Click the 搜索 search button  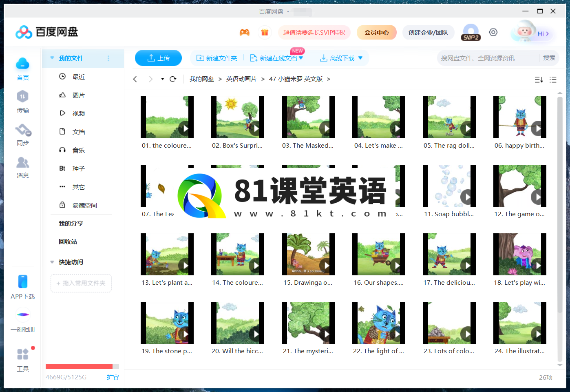549,58
